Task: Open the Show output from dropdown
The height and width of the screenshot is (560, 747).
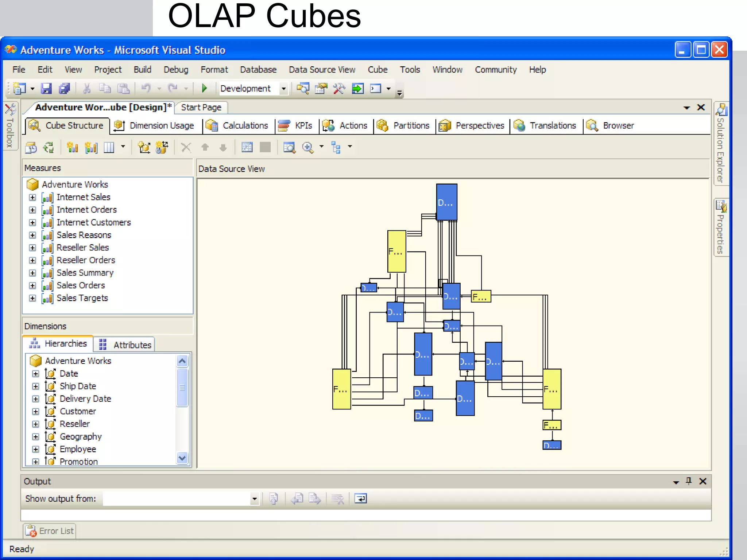Action: pyautogui.click(x=255, y=499)
